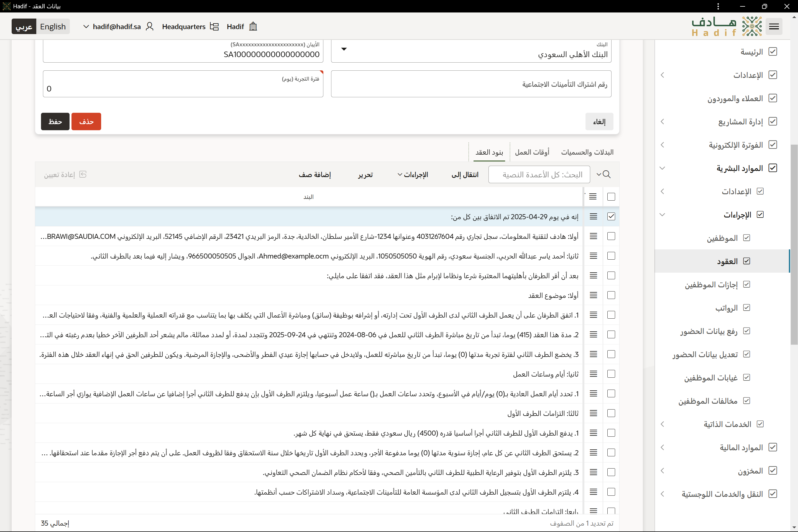Expand the الفوترة الإلكترونية sidebar section

point(662,145)
